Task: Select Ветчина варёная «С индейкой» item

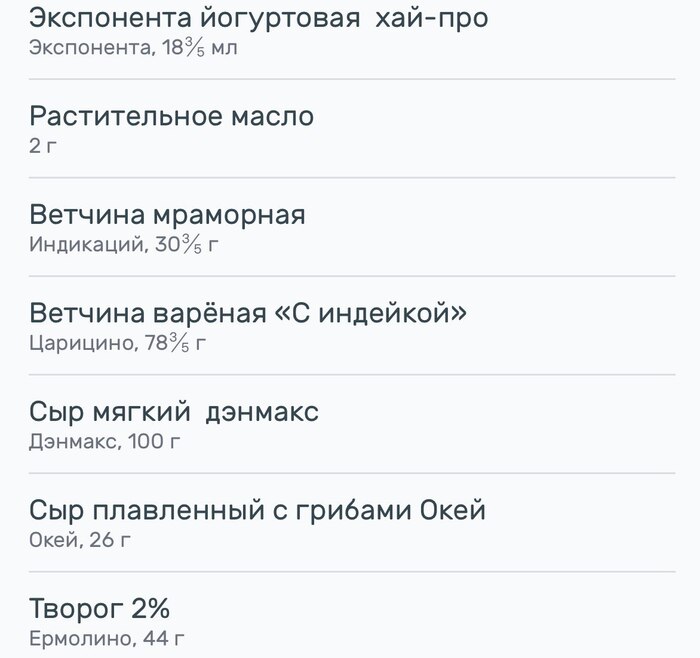Action: [x=352, y=326]
